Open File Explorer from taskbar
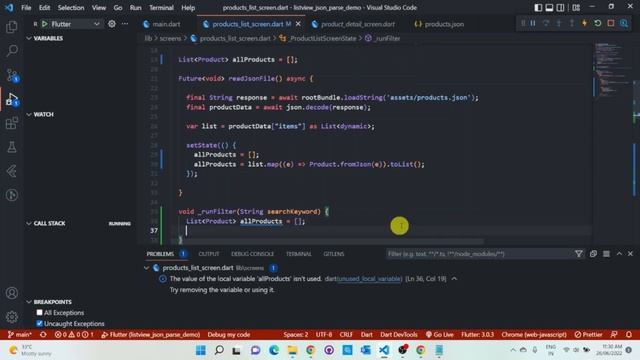This screenshot has height=360, width=640. (x=292, y=350)
